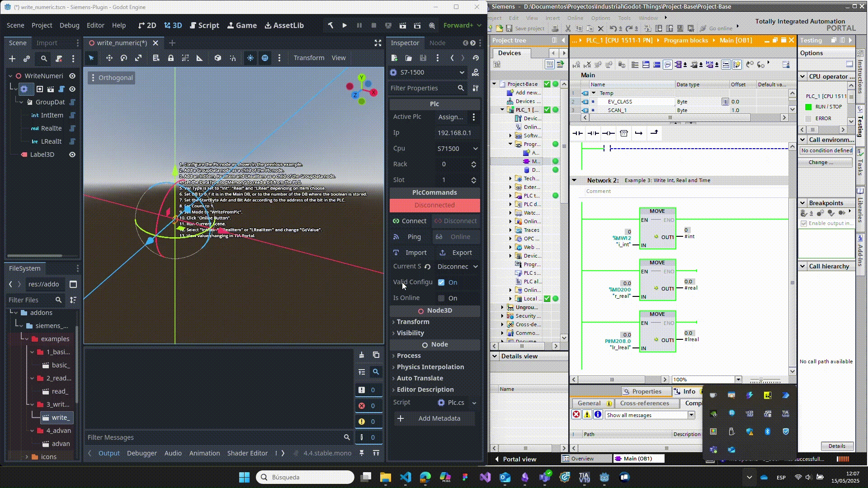This screenshot has height=488, width=868.
Task: Toggle visibility of Label3D node
Action: coord(72,155)
